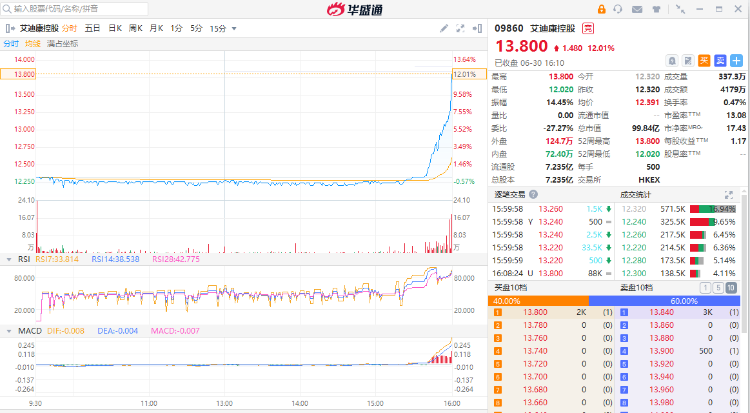This screenshot has height=413, width=750.
Task: Click the 成交量 337.3万 value
Action: pos(732,77)
